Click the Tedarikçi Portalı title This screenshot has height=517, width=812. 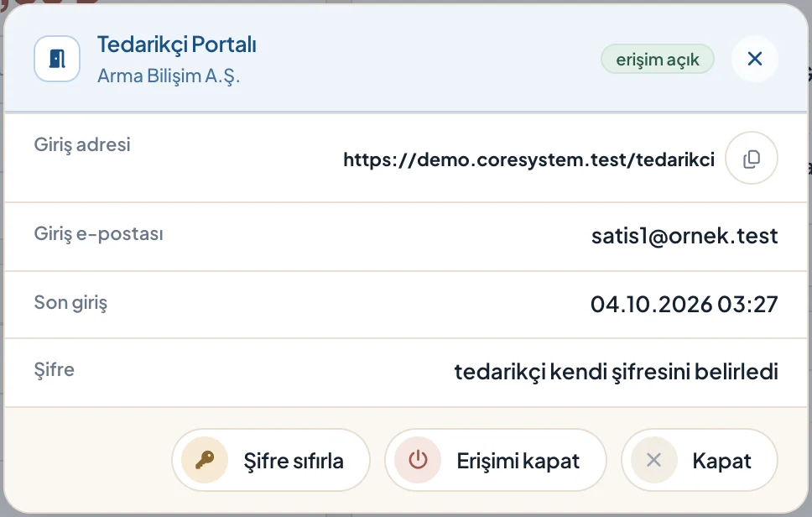click(x=177, y=45)
